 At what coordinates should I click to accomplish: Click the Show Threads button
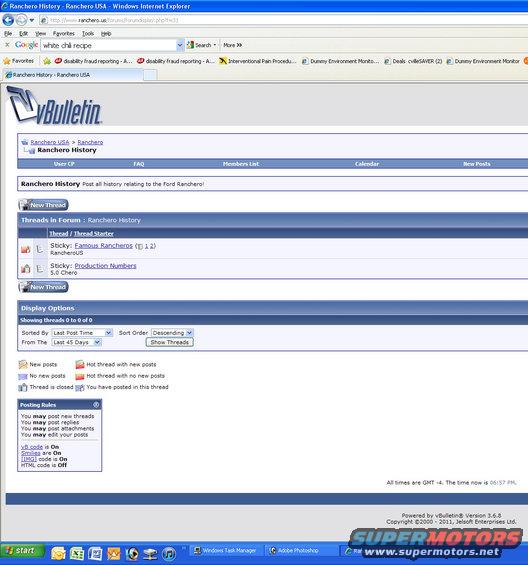coord(169,342)
